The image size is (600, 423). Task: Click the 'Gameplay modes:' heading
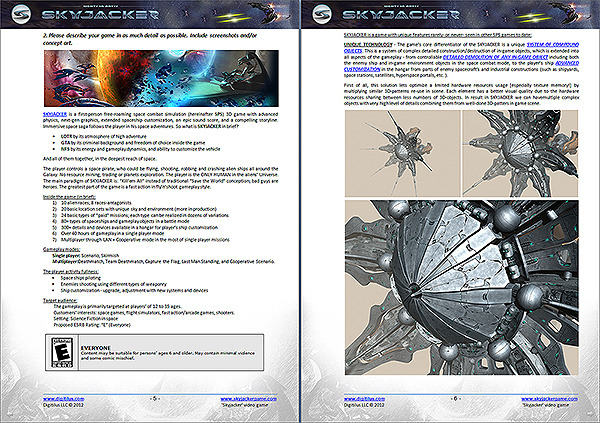[61, 250]
